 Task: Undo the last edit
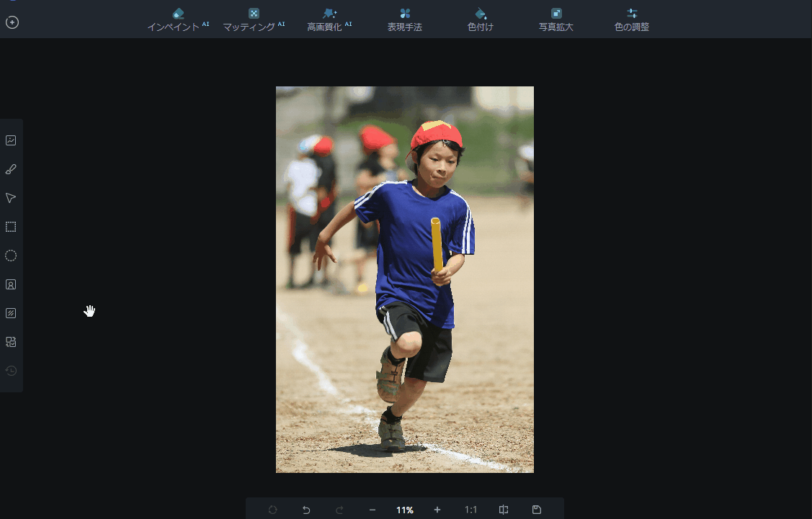tap(306, 510)
